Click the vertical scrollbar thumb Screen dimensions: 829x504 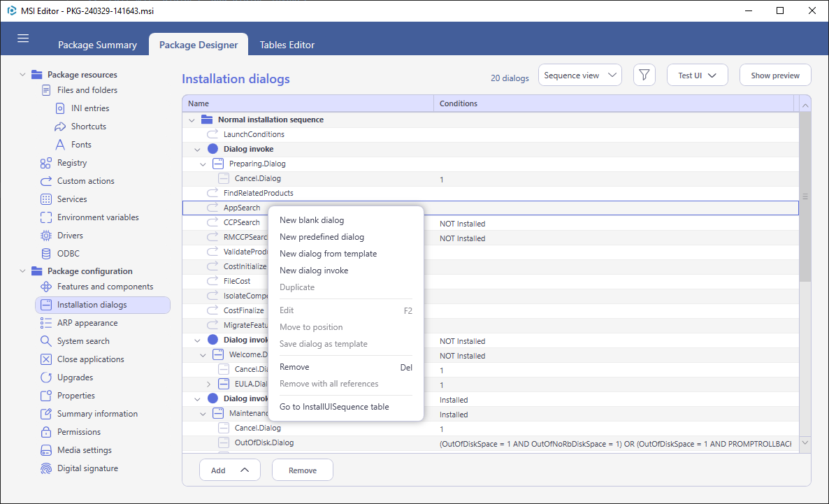(805, 196)
